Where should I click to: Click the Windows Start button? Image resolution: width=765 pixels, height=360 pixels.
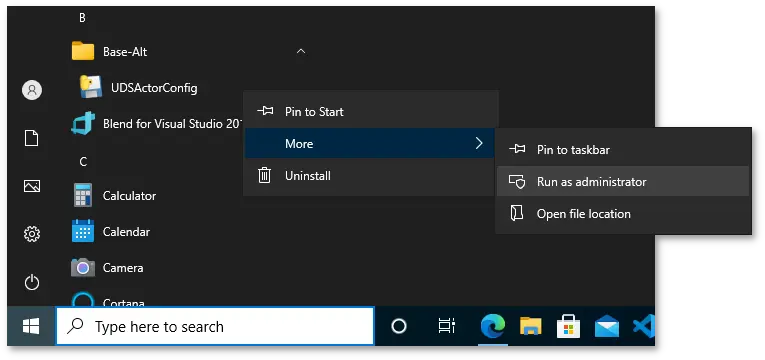click(31, 326)
